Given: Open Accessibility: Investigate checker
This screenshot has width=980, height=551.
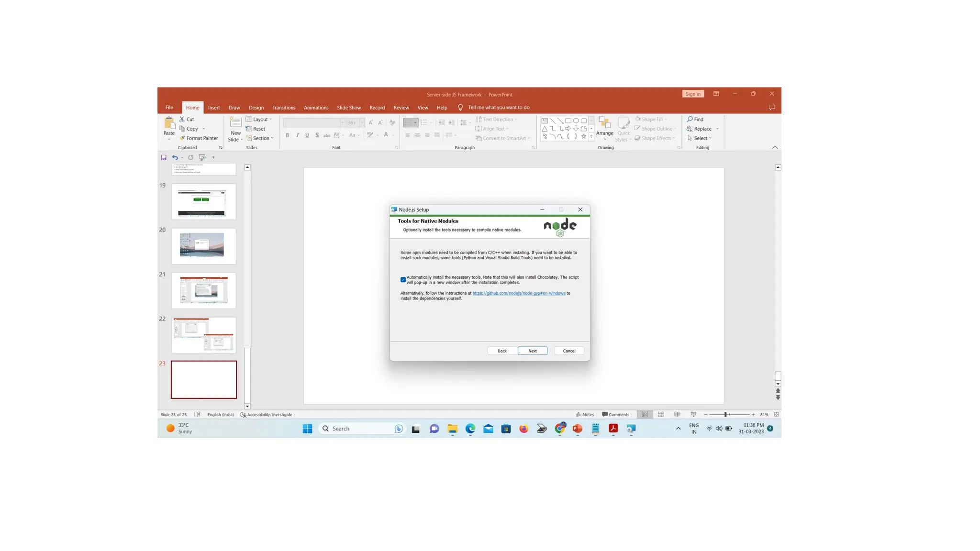Looking at the screenshot, I should (x=266, y=415).
